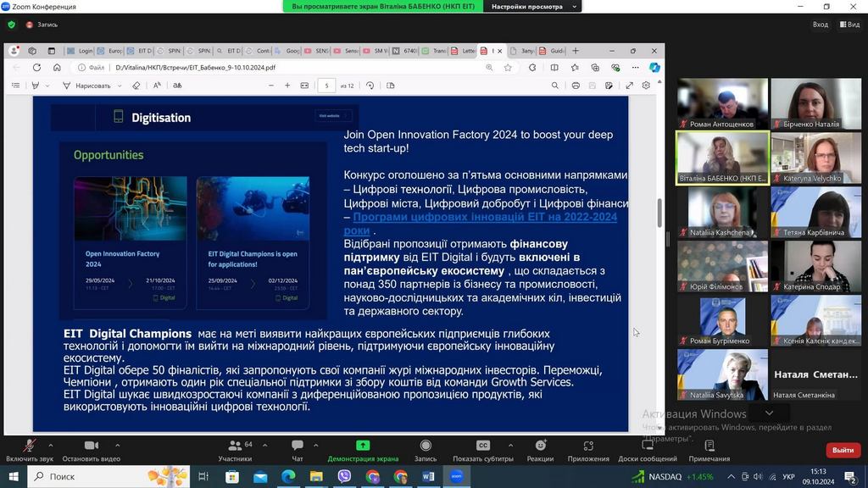
Task: Expand audio options arrow next to microphone
Action: pos(50,445)
